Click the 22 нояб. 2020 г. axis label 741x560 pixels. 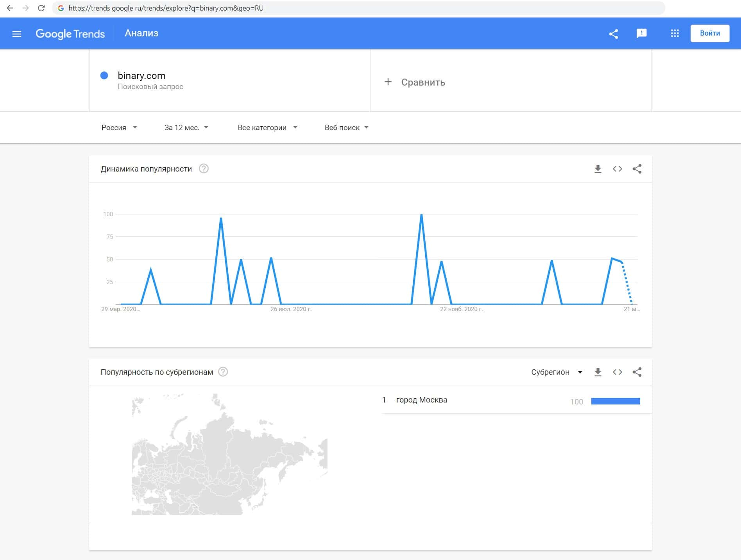pos(461,309)
